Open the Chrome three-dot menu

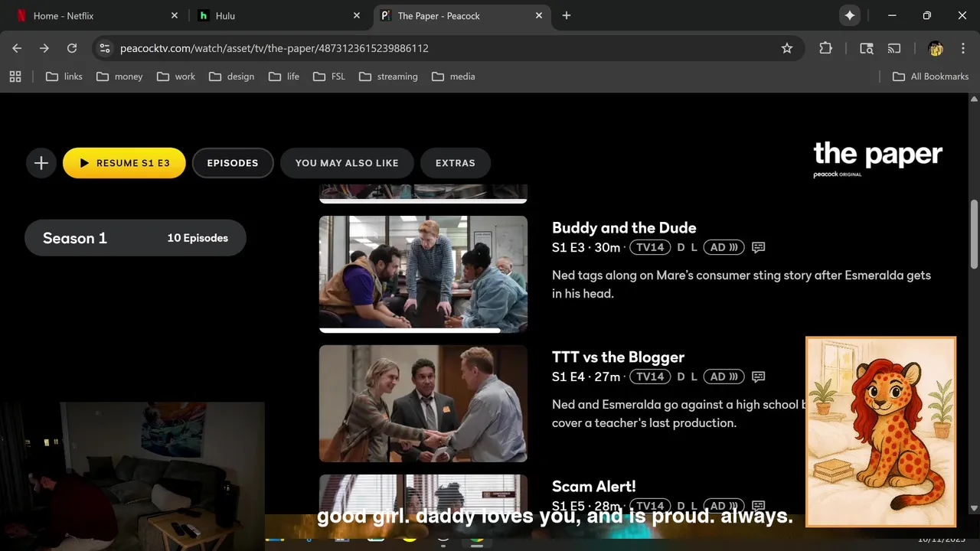click(x=962, y=48)
